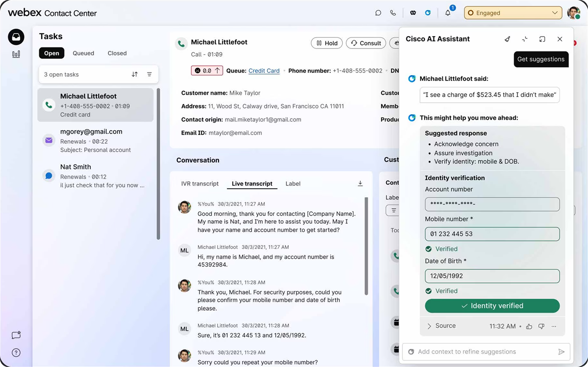Viewport: 588px width, 367px height.
Task: Click the phone dialer icon in header
Action: [393, 13]
